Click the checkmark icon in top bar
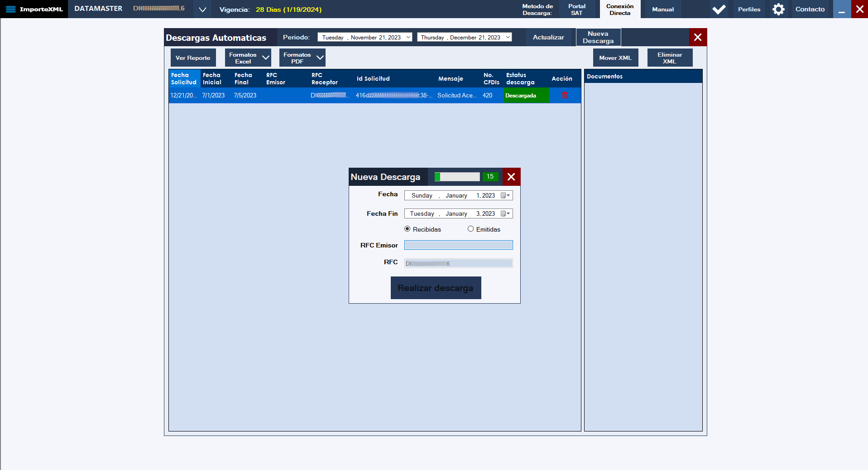Image resolution: width=868 pixels, height=470 pixels. pyautogui.click(x=719, y=9)
